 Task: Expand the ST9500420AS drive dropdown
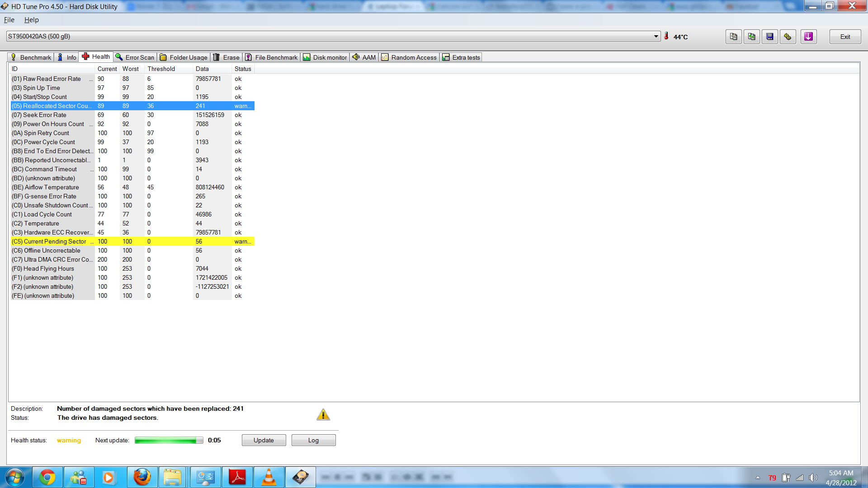point(656,36)
